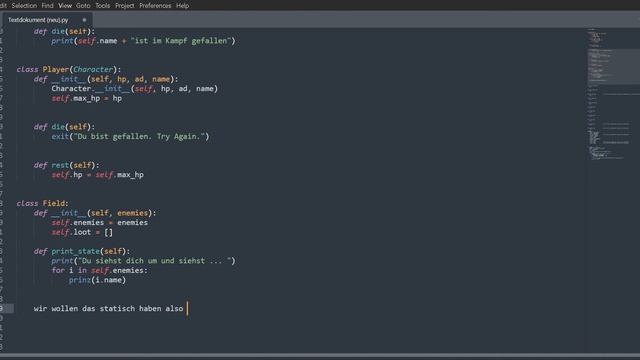Click 'Character.__init__(self, hp, ad, name)' line
Image resolution: width=640 pixels, height=360 pixels.
tap(135, 89)
